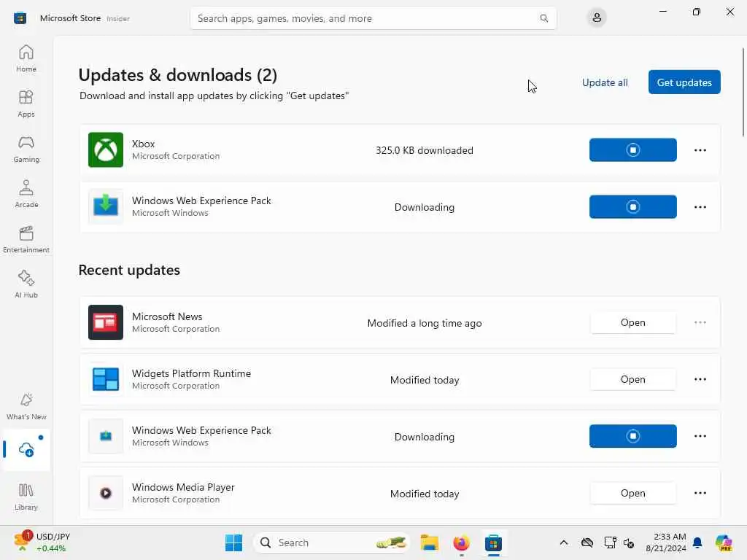Click the 325.0 KB downloaded status text
This screenshot has width=747, height=560.
tap(424, 150)
